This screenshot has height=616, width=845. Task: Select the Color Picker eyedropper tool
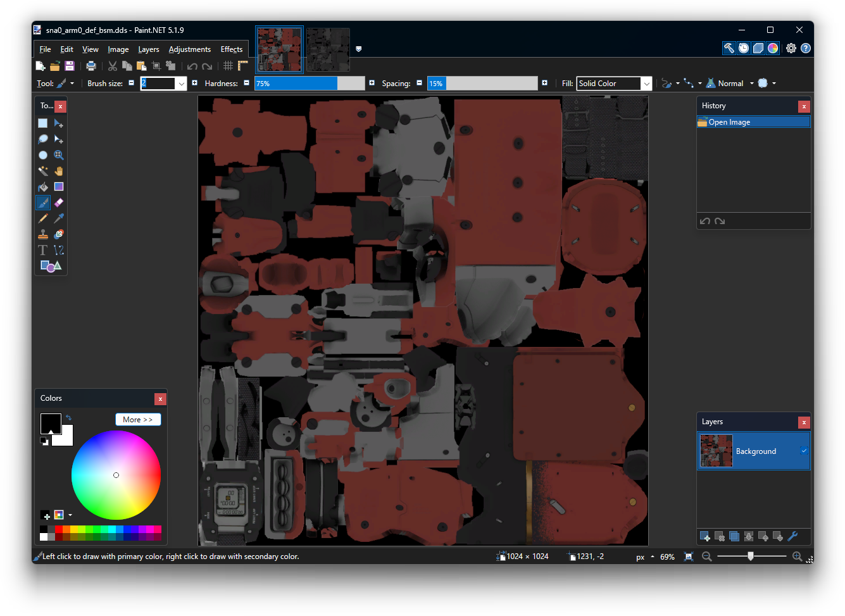(59, 218)
